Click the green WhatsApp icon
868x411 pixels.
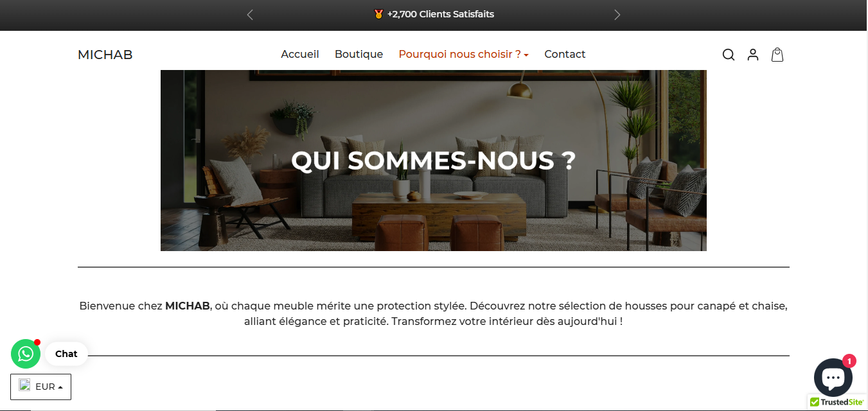(x=26, y=354)
